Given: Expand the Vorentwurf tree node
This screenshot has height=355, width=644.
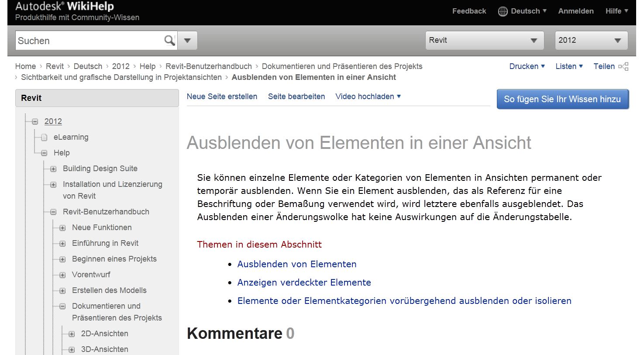Looking at the screenshot, I should pyautogui.click(x=62, y=275).
